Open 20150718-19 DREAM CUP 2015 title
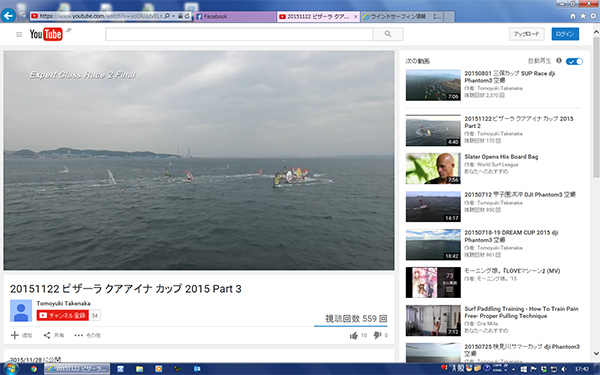The height and width of the screenshot is (375, 600). (x=511, y=236)
